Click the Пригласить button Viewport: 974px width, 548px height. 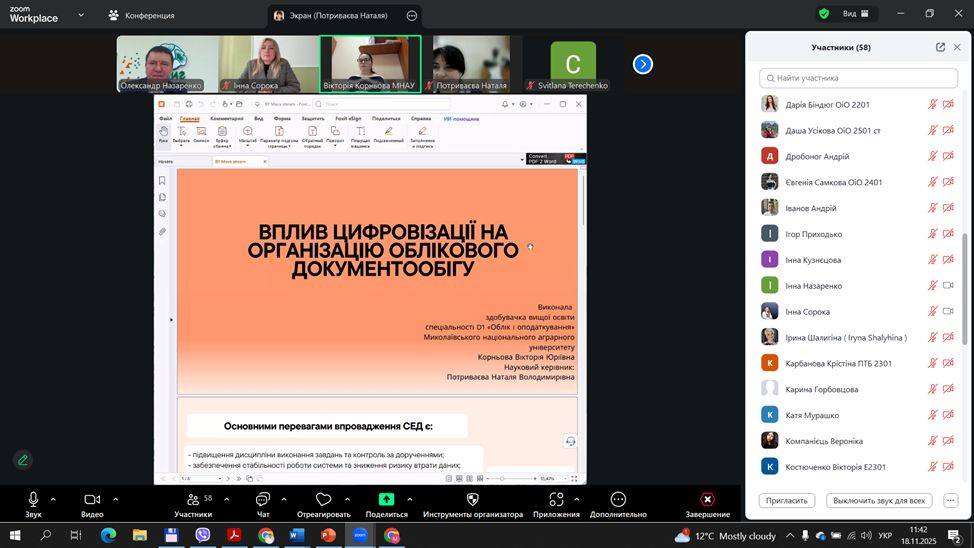tap(787, 500)
